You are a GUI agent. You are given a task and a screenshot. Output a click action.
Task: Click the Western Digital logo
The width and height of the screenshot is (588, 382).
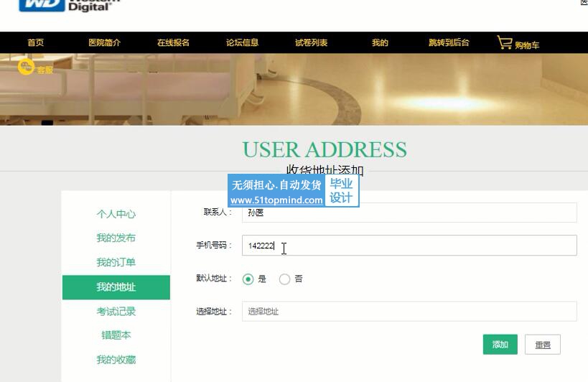70,6
